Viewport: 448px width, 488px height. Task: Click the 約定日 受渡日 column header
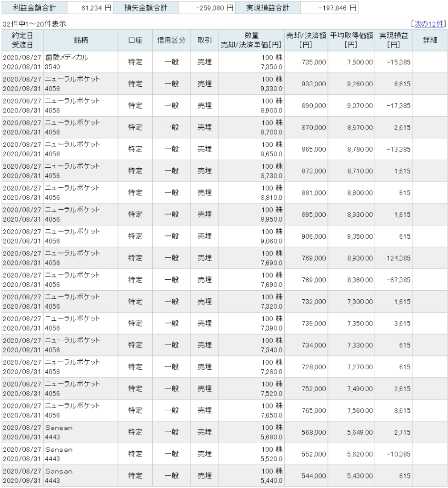click(x=22, y=41)
